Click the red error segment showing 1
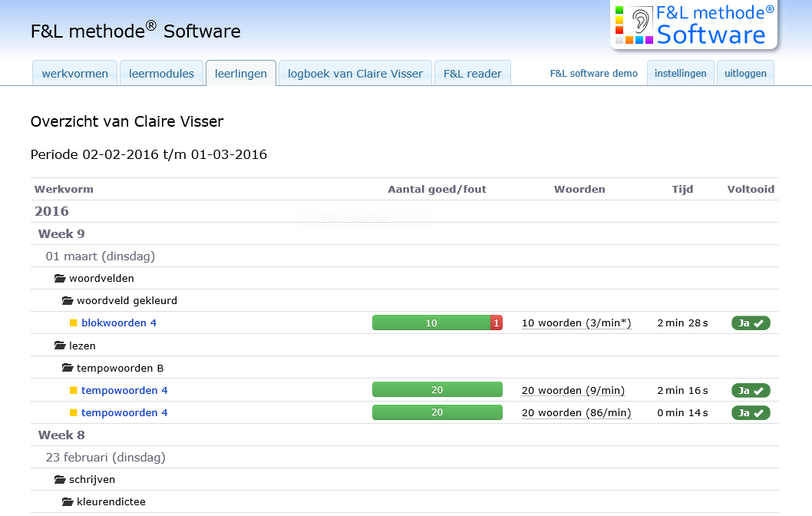Viewport: 812px width, 516px height. [x=497, y=323]
